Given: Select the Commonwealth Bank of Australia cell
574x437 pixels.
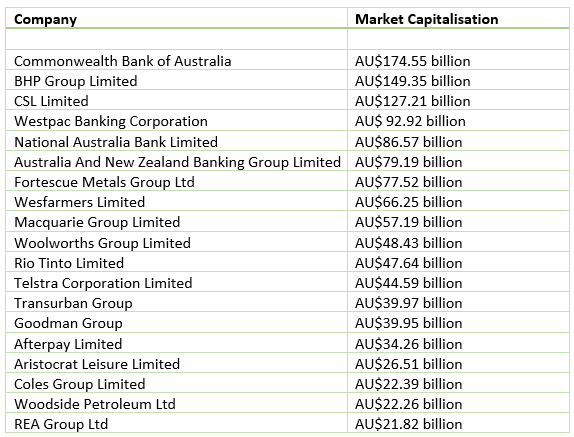Looking at the screenshot, I should point(176,60).
